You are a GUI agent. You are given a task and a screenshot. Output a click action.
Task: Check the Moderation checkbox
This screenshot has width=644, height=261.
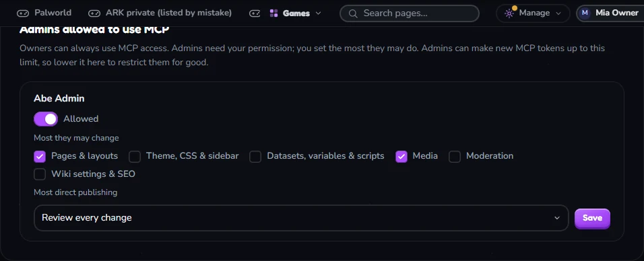coord(455,156)
